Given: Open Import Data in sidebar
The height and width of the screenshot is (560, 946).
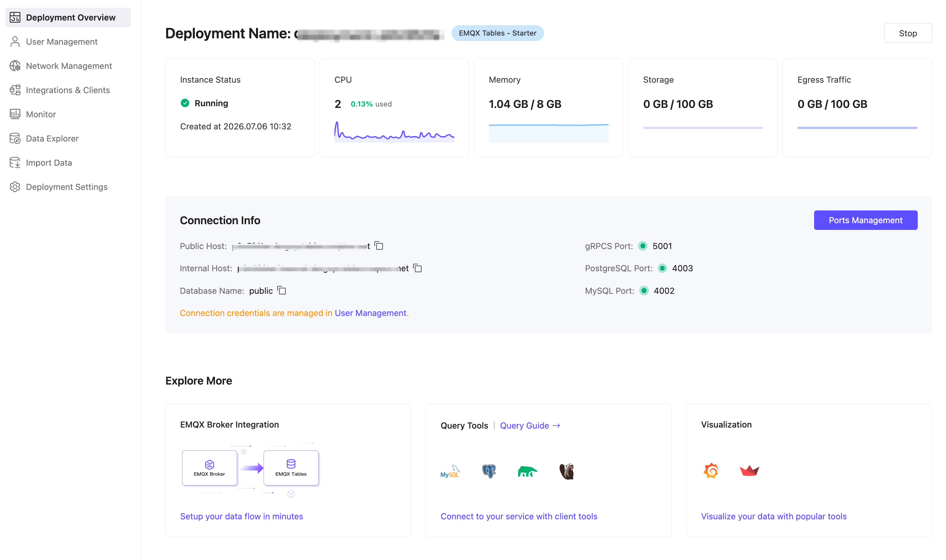Looking at the screenshot, I should pos(68,163).
